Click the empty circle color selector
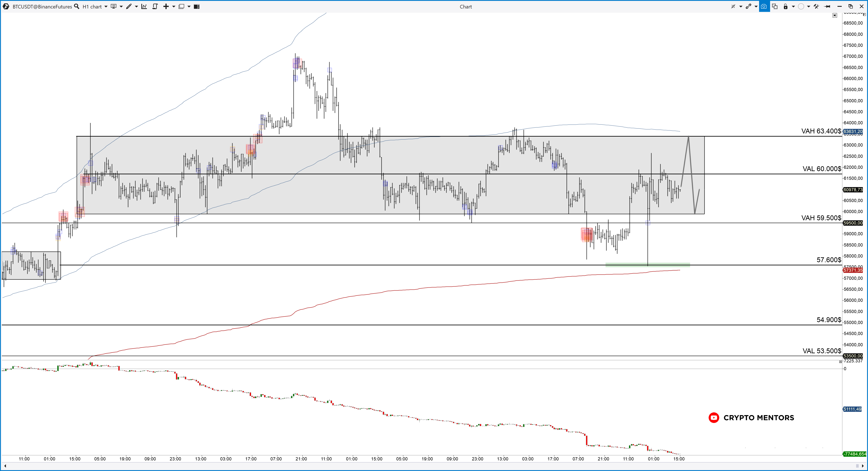Viewport: 868px width, 471px height. point(801,6)
